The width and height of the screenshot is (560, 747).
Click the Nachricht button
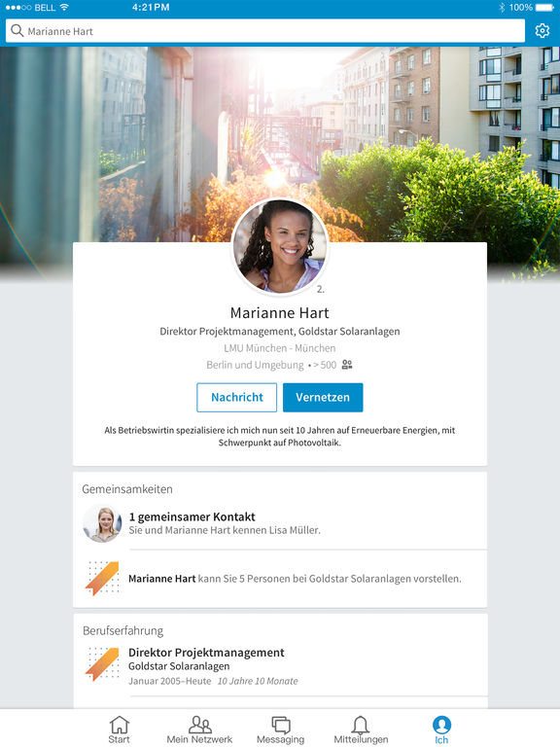pyautogui.click(x=236, y=397)
